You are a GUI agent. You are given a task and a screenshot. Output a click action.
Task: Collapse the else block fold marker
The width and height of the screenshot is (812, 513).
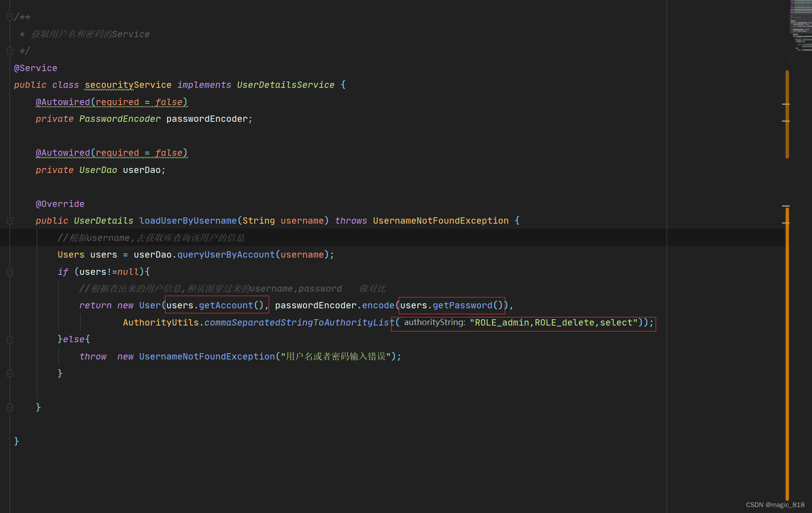pyautogui.click(x=10, y=340)
